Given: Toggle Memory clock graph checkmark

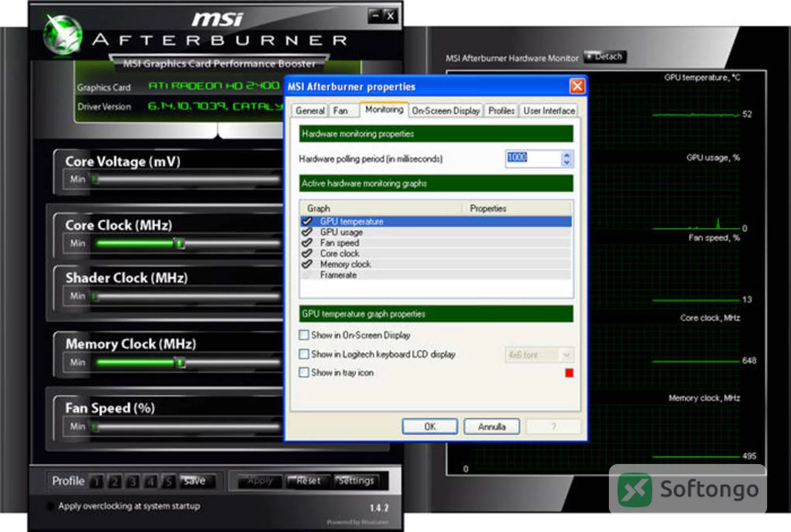Looking at the screenshot, I should pyautogui.click(x=307, y=264).
